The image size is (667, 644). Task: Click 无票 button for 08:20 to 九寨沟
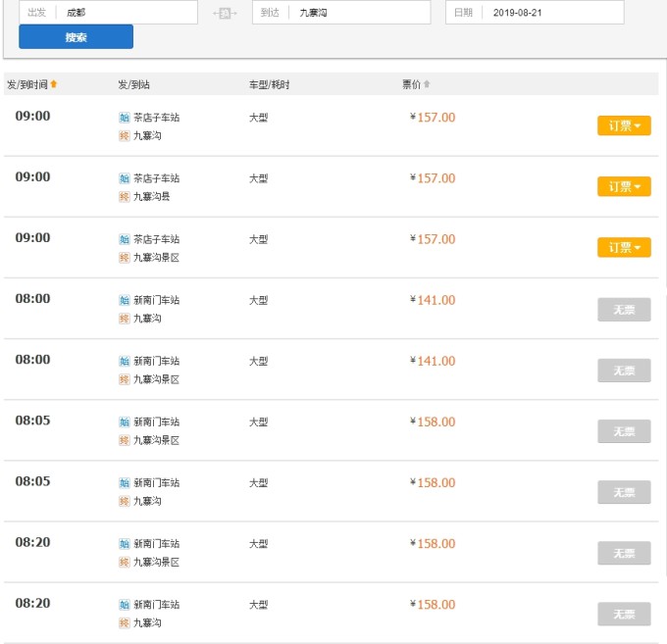[624, 614]
